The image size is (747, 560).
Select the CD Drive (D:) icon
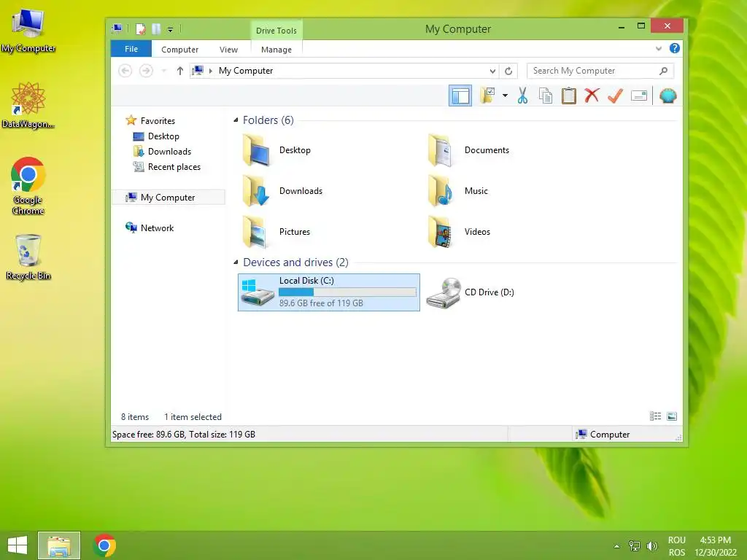(x=443, y=292)
